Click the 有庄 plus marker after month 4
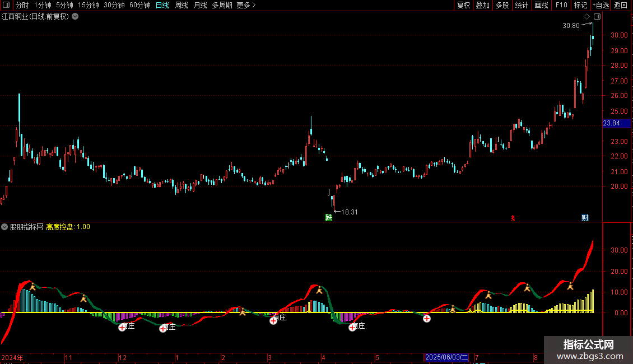Screen dimensions: 633x364 click(x=352, y=327)
